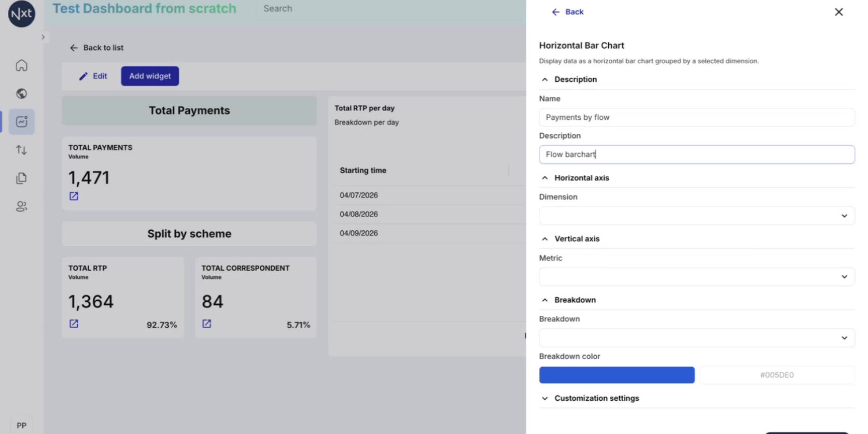Click the 5.71% percentage
868x434 pixels.
point(298,325)
